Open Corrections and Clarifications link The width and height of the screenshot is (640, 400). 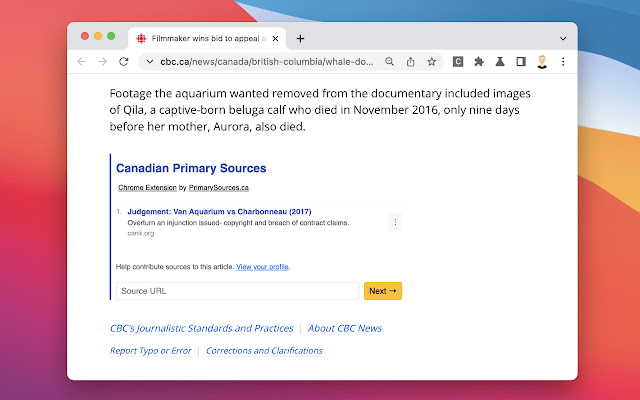coord(264,351)
